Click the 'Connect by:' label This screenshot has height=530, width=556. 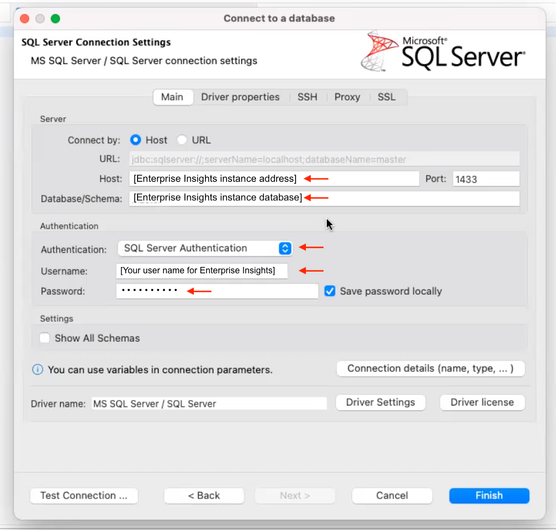(94, 140)
